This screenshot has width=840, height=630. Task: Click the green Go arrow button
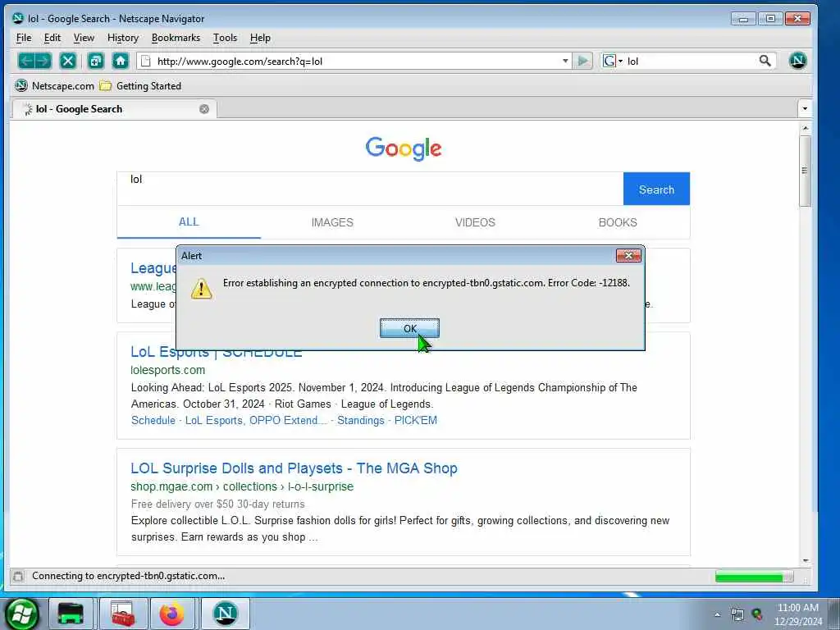583,61
